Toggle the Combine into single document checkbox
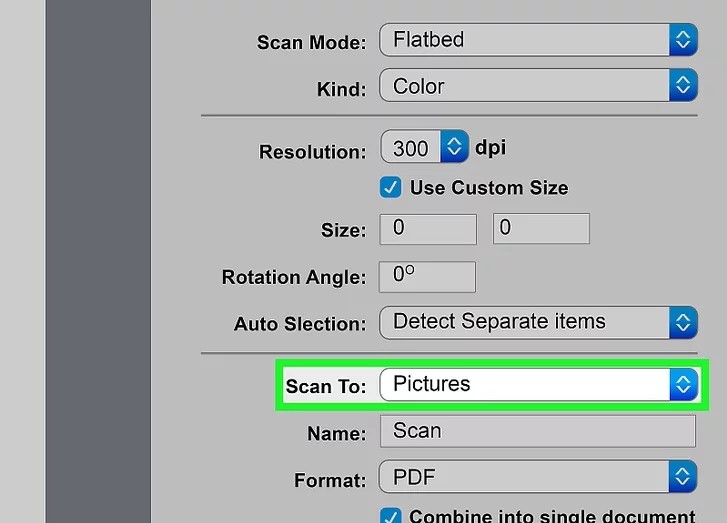727x523 pixels. click(391, 517)
